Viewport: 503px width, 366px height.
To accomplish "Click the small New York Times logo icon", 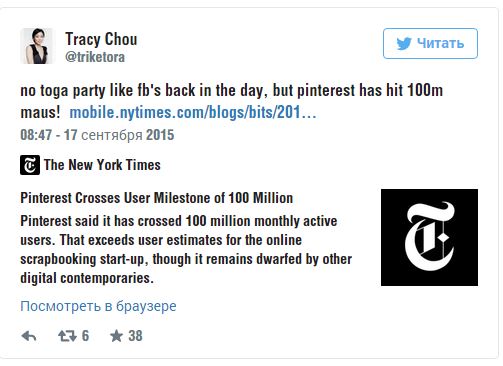I will point(30,165).
